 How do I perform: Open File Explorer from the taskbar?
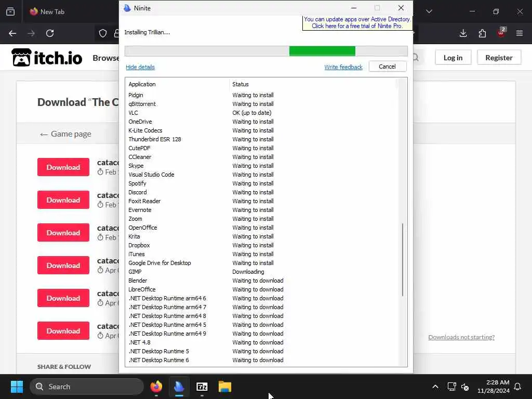224,387
